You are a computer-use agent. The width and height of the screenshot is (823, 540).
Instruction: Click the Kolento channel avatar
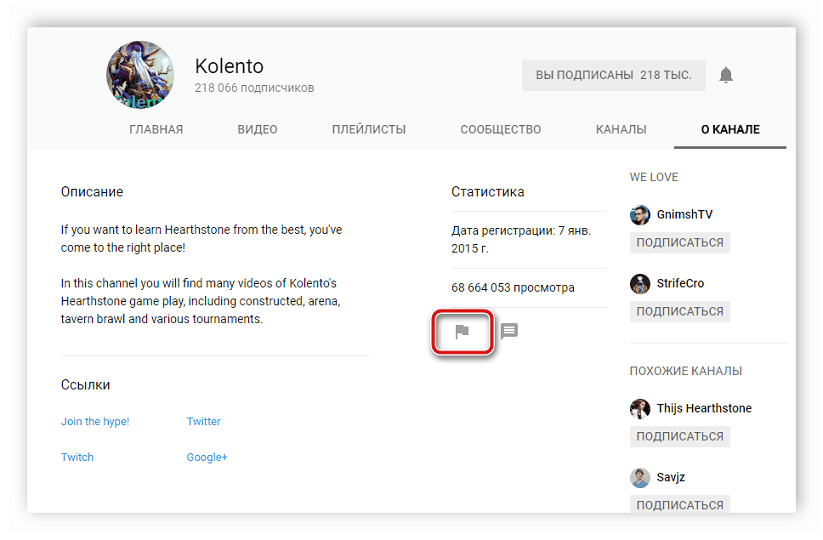click(140, 75)
